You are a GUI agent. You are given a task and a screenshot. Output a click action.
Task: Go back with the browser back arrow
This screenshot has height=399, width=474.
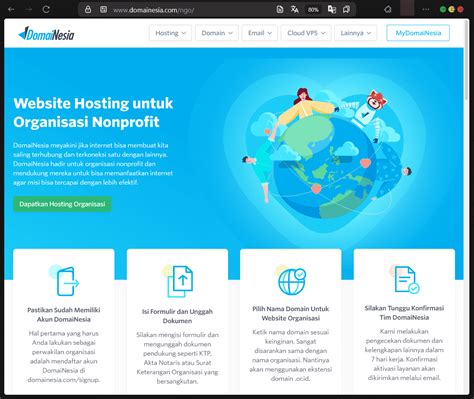tap(11, 9)
